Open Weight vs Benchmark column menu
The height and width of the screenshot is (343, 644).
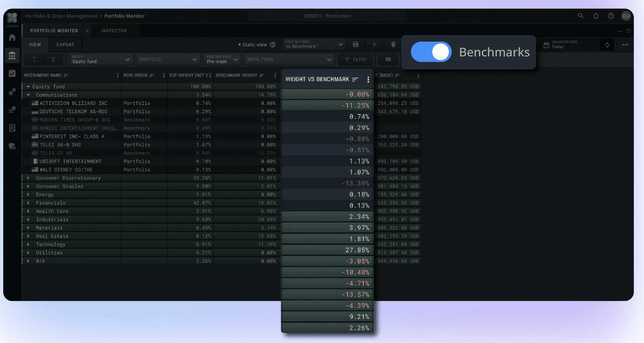[368, 80]
